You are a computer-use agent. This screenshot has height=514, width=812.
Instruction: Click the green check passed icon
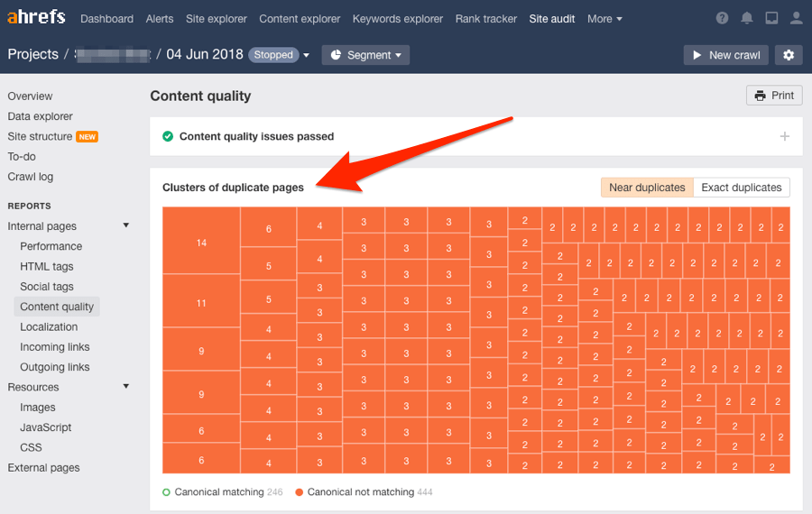pos(168,136)
